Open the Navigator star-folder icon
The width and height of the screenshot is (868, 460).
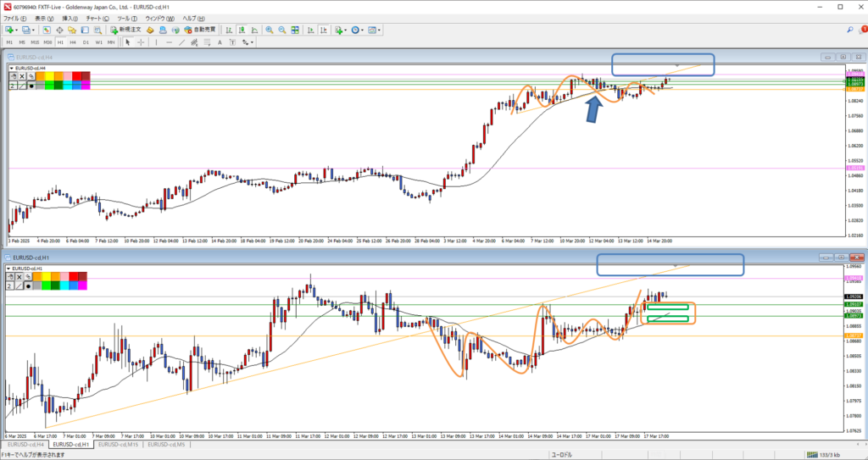72,30
